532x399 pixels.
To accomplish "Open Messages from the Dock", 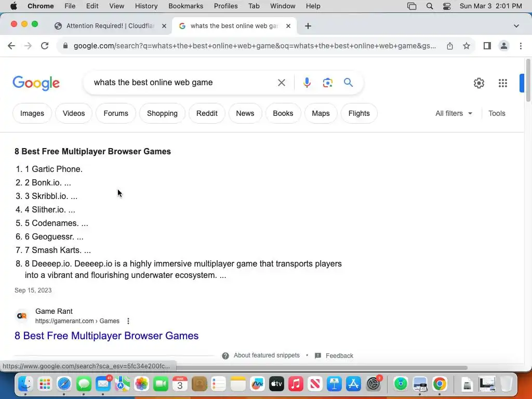I will click(84, 384).
